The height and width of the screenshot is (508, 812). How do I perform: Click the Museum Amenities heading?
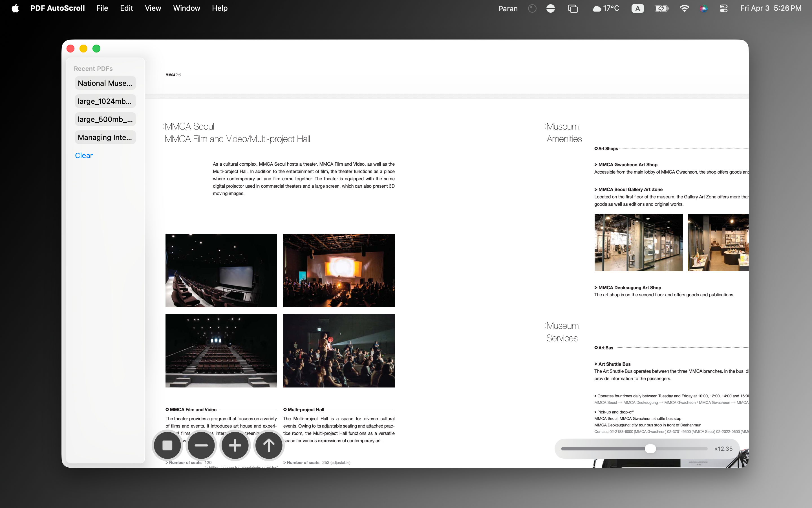(563, 133)
